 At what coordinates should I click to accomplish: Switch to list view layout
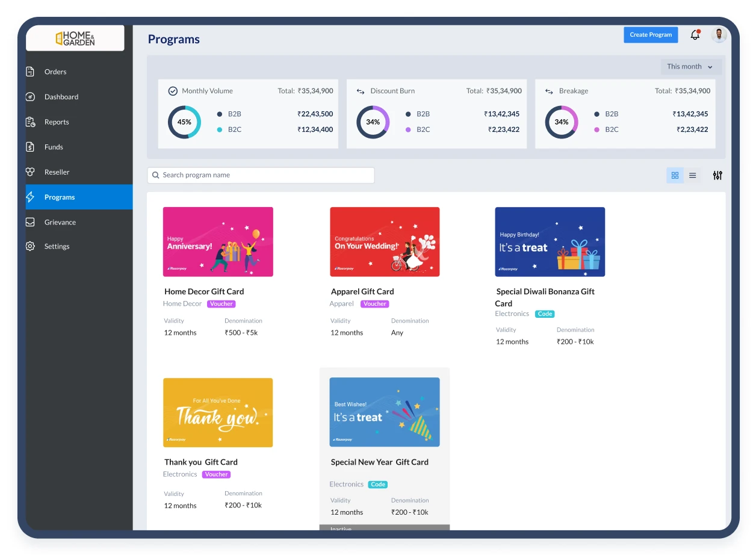(692, 175)
